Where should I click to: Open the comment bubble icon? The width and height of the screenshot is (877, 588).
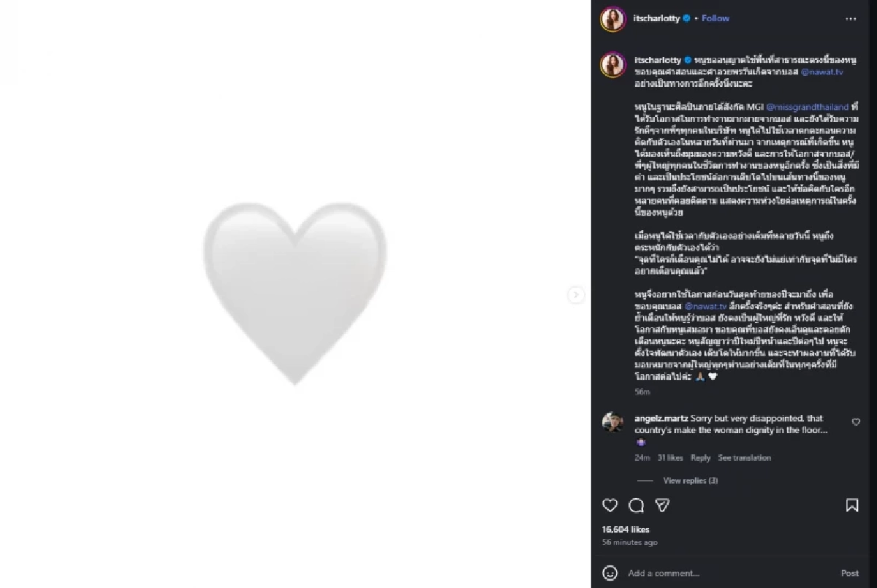click(x=636, y=505)
